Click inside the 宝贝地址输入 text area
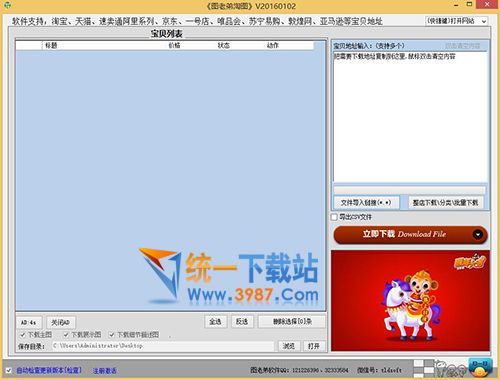The height and width of the screenshot is (380, 500). point(410,117)
